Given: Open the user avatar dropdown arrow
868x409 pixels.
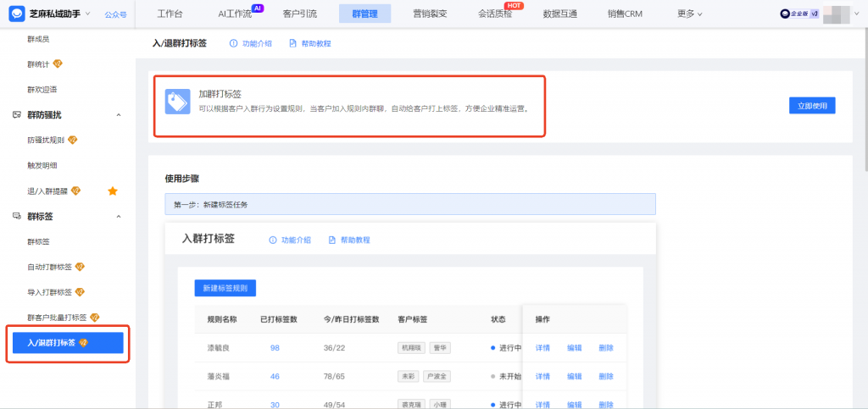Looking at the screenshot, I should click(857, 14).
